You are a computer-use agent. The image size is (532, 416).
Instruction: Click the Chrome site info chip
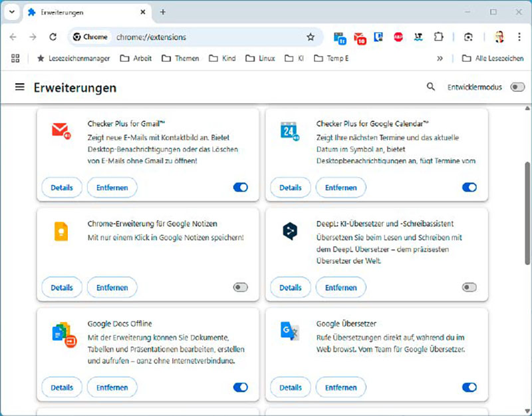point(90,37)
